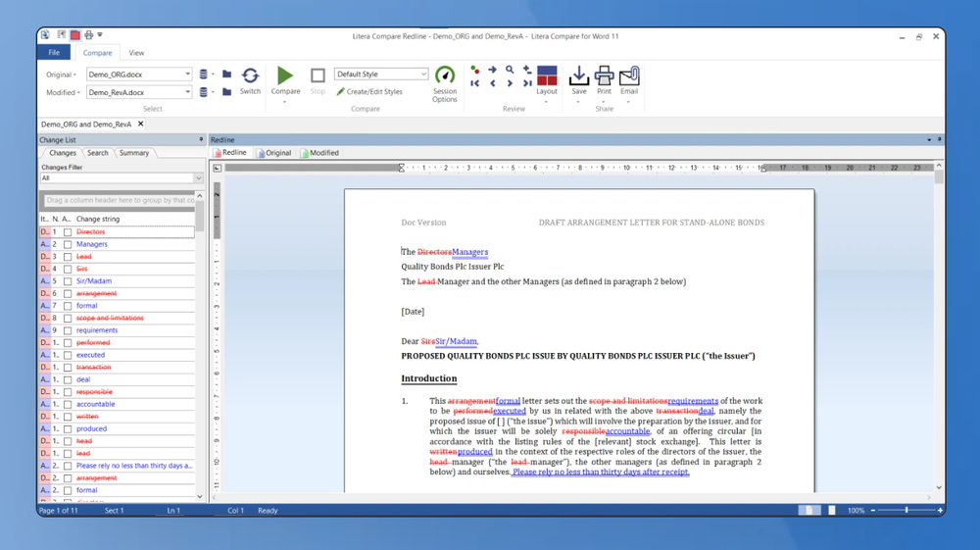Click the right-arrow icon in Review top row

click(x=493, y=70)
